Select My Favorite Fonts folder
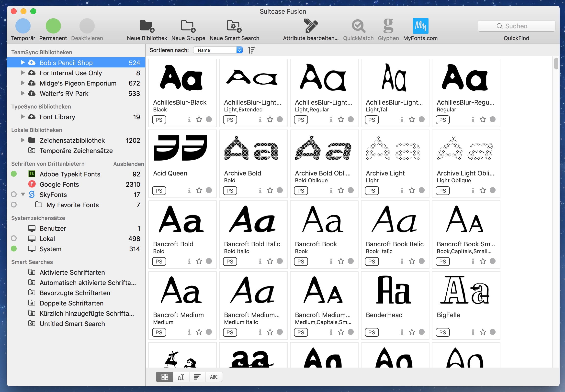The height and width of the screenshot is (392, 565). [76, 205]
